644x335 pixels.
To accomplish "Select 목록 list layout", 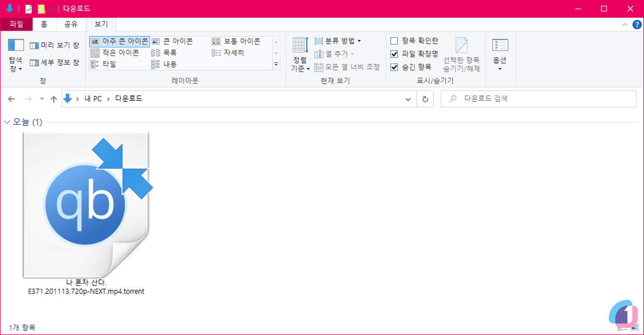I will tap(164, 53).
